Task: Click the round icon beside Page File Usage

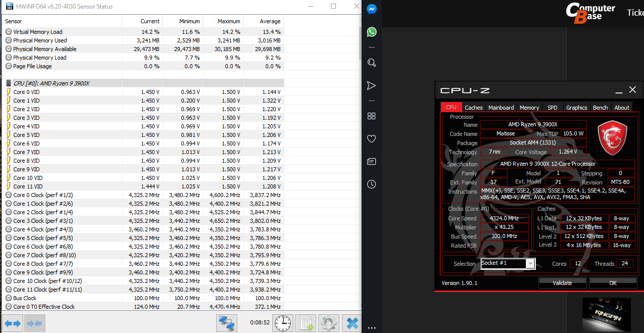Action: coord(9,66)
